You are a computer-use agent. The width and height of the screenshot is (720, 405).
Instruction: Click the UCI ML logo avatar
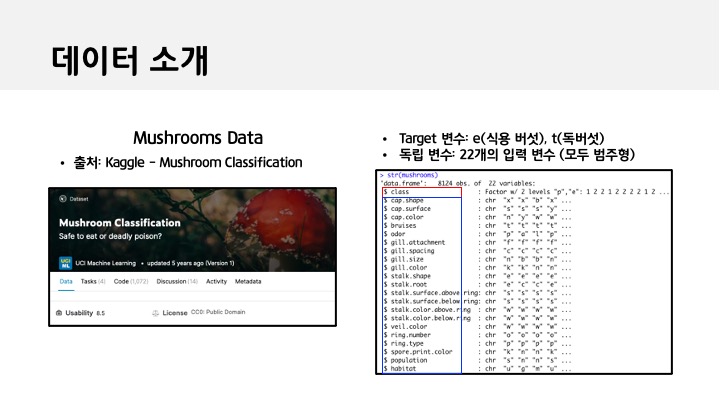coord(65,263)
